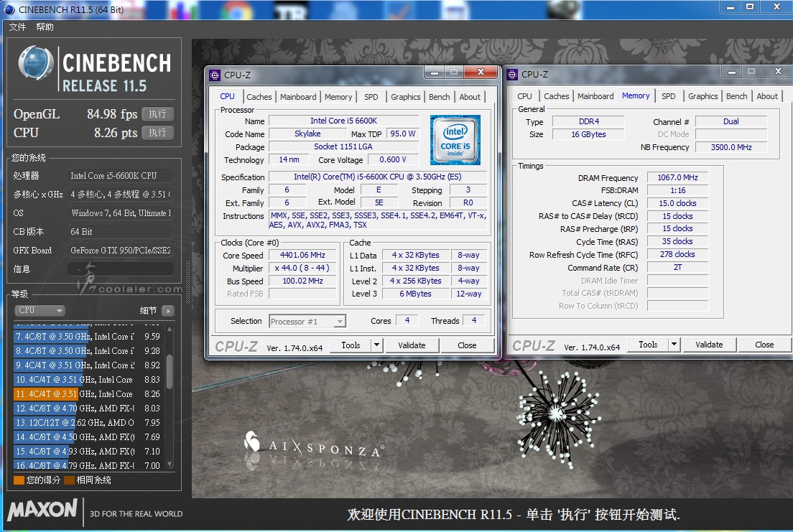The height and width of the screenshot is (532, 793).
Task: Click the GFX Board value GeForce GTX 950
Action: click(x=121, y=251)
